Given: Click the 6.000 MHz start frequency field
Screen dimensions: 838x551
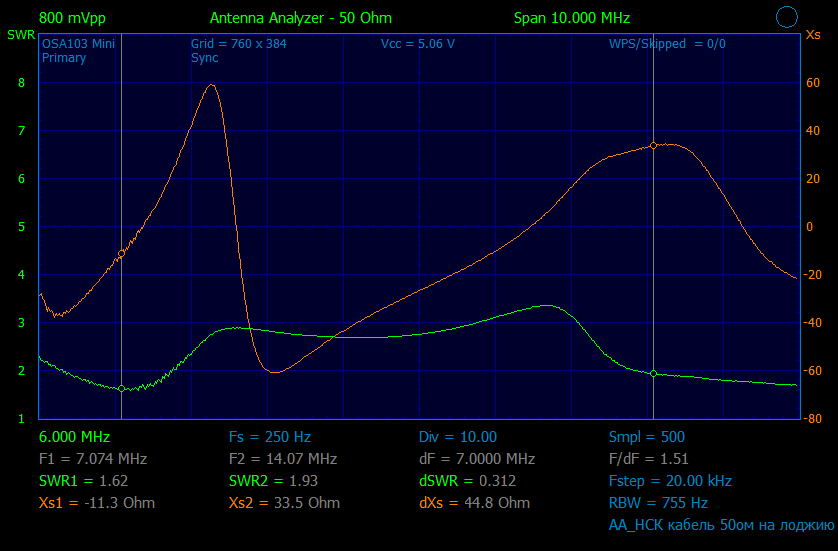Looking at the screenshot, I should pyautogui.click(x=74, y=437).
